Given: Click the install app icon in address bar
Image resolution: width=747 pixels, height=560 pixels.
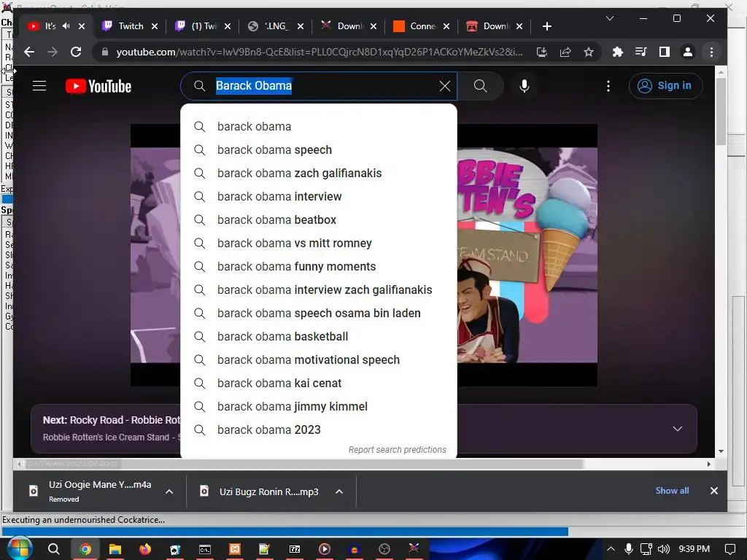Looking at the screenshot, I should coord(542,52).
